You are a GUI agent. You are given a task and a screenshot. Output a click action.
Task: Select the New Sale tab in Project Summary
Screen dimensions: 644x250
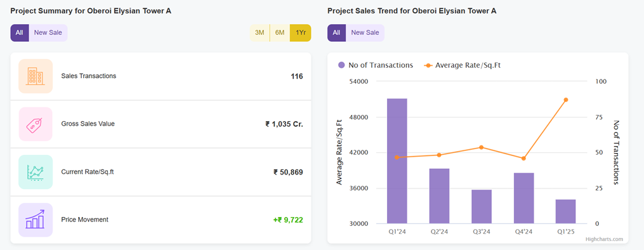(x=48, y=33)
